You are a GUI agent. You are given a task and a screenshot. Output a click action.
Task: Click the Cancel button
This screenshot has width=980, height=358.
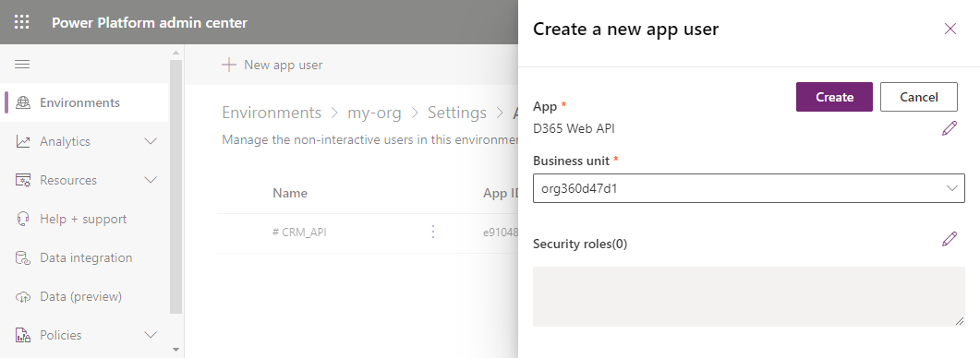919,97
